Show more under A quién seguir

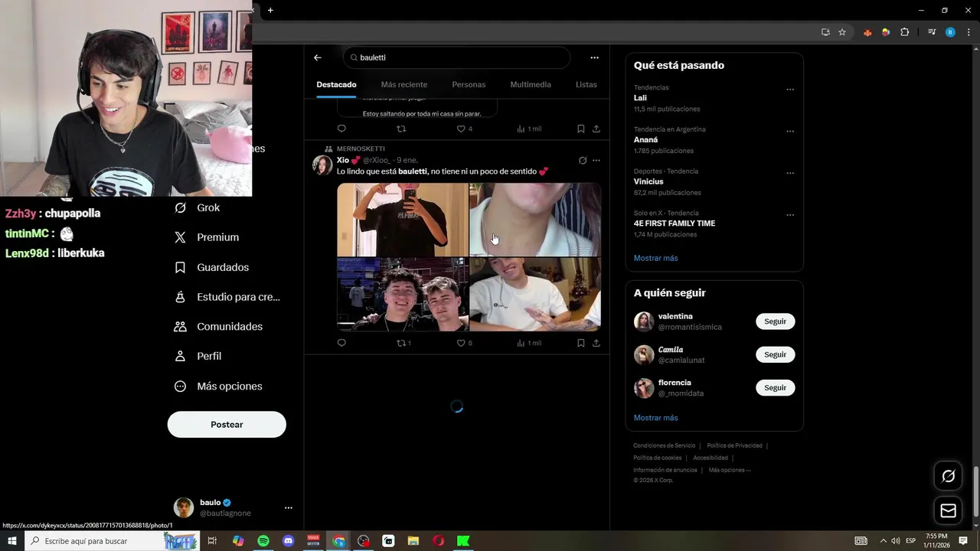pyautogui.click(x=655, y=418)
